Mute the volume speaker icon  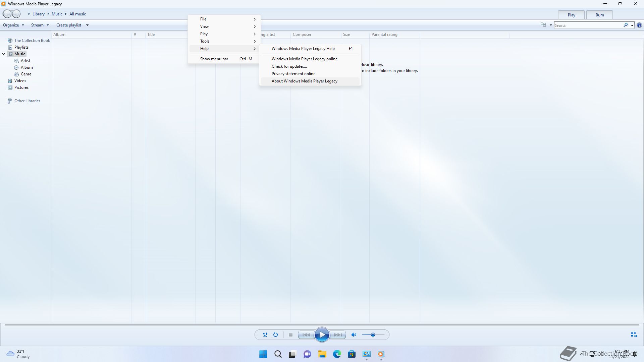[354, 335]
